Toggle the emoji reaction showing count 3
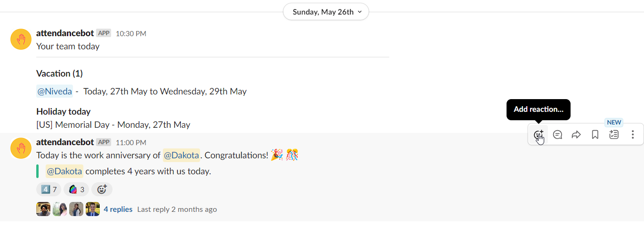Viewport: 644px width, 225px height. point(76,189)
